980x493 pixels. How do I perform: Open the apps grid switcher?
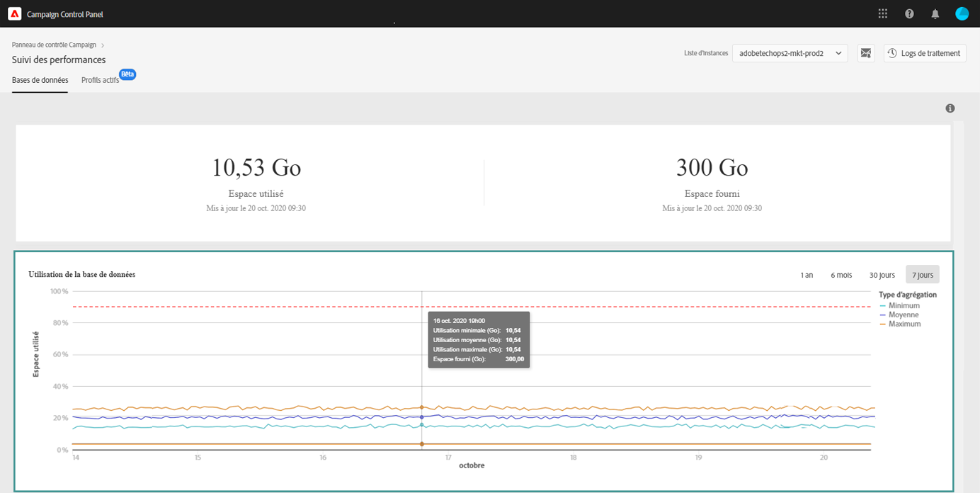882,13
